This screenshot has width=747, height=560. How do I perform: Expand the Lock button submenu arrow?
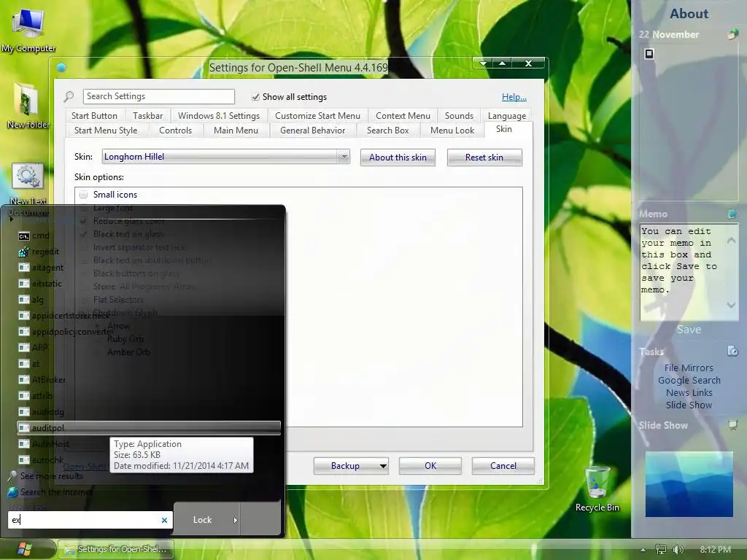235,520
